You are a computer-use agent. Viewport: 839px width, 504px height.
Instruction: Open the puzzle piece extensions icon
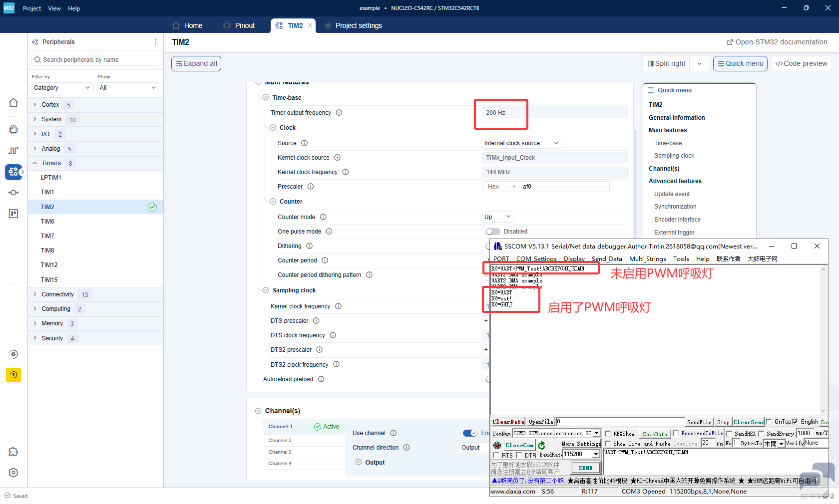pos(13,452)
